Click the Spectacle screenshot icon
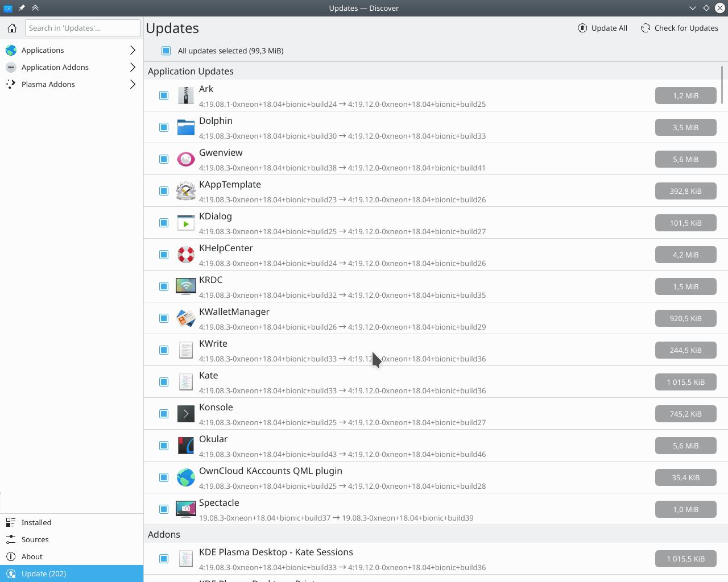 coord(186,509)
